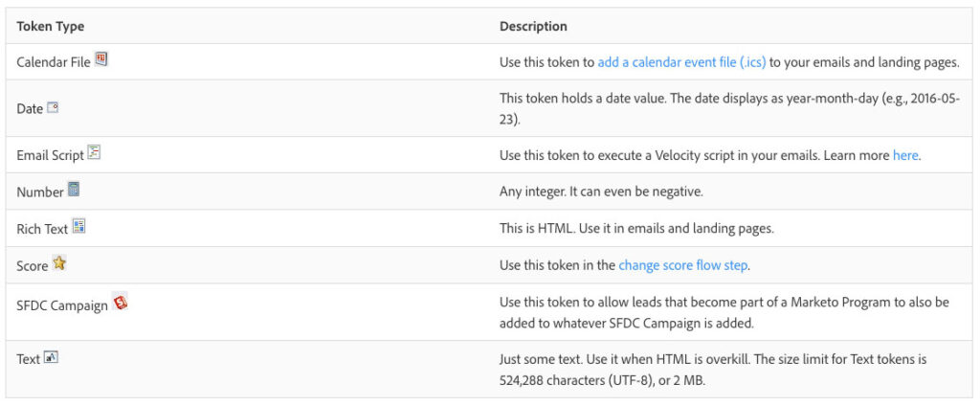The height and width of the screenshot is (406, 980).
Task: Click the Rich Text token icon
Action: tap(79, 226)
